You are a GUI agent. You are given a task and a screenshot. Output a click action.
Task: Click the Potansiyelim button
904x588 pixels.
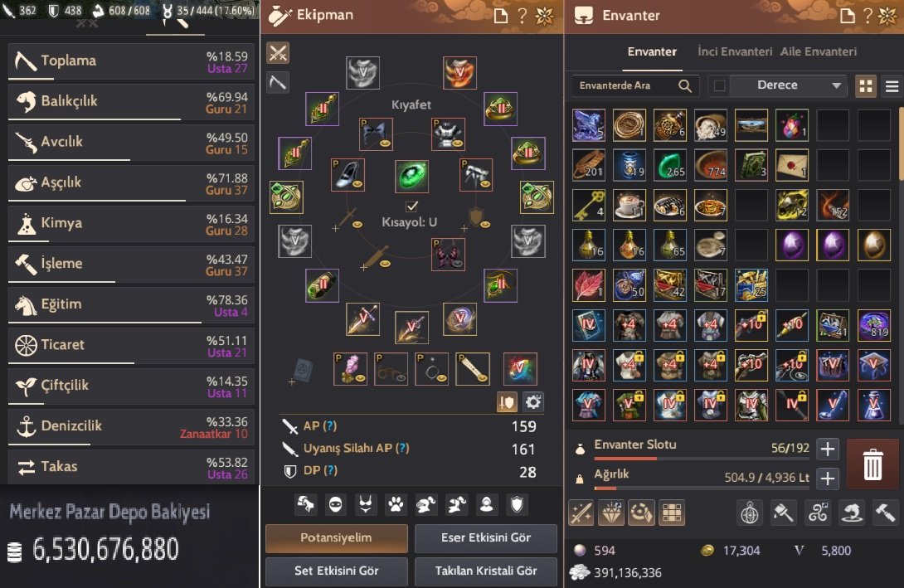(336, 538)
